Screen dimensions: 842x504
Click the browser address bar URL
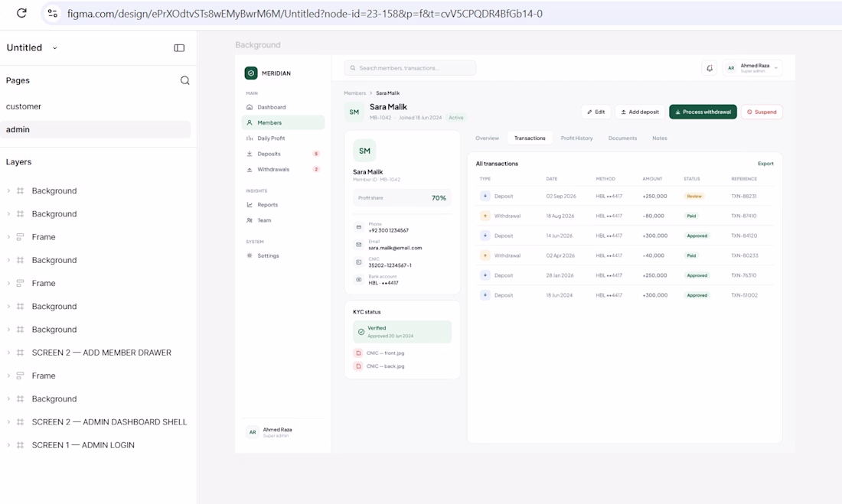pyautogui.click(x=305, y=14)
